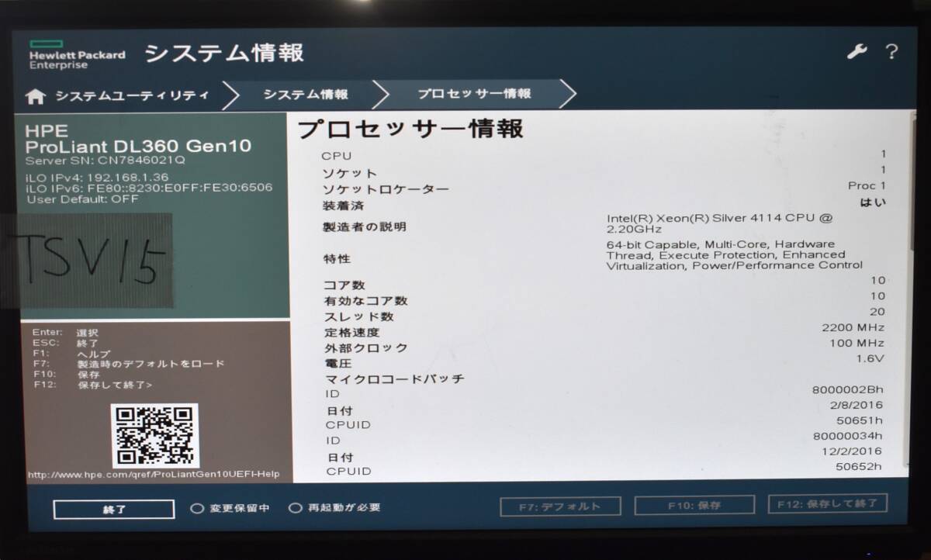Click the home icon in breadcrumb
The image size is (931, 560).
click(x=36, y=96)
